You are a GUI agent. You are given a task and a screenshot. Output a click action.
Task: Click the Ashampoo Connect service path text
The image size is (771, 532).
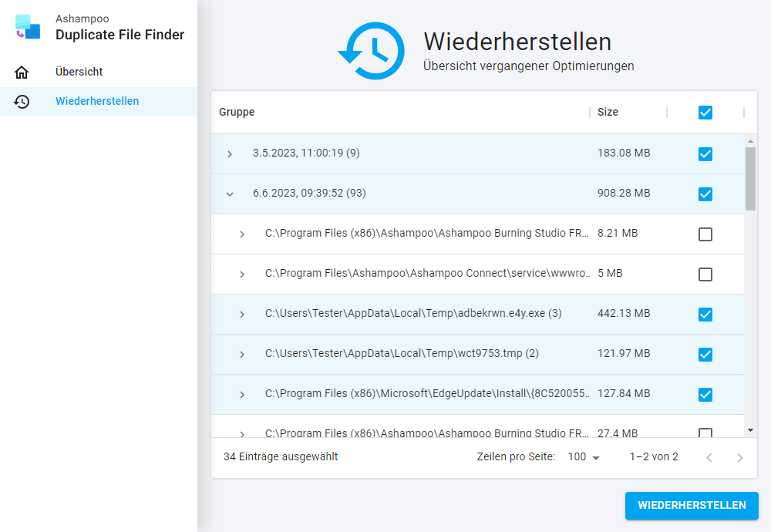(x=427, y=274)
